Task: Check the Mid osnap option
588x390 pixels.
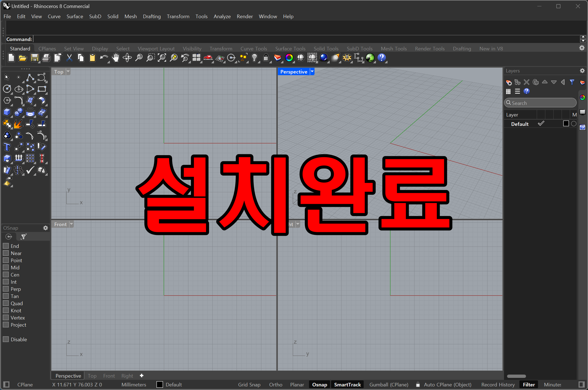Action: pos(6,267)
